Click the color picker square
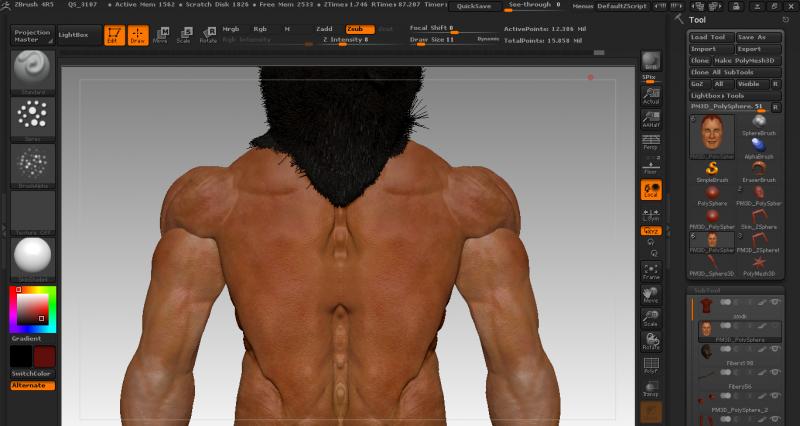This screenshot has width=800, height=426. click(33, 309)
